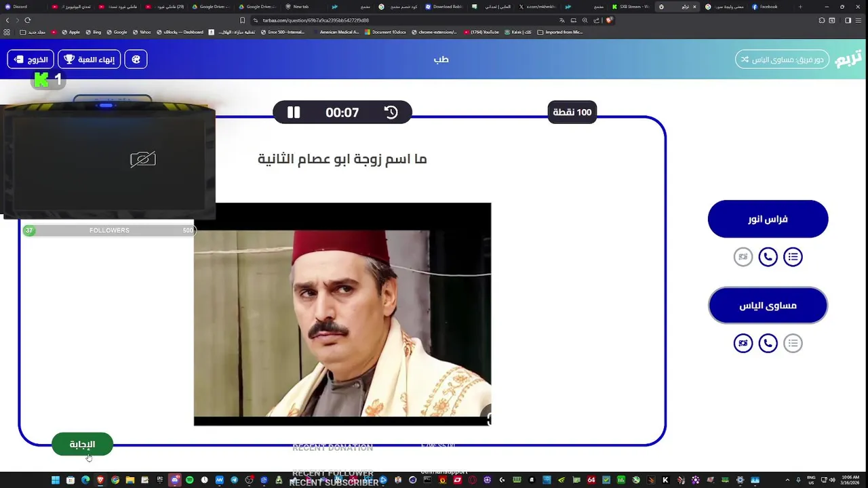Select team فراس انور button
This screenshot has height=488, width=868.
pos(768,219)
